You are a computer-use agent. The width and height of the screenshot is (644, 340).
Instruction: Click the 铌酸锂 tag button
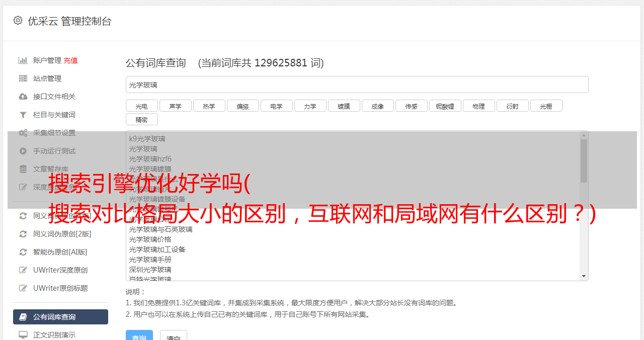coord(445,106)
